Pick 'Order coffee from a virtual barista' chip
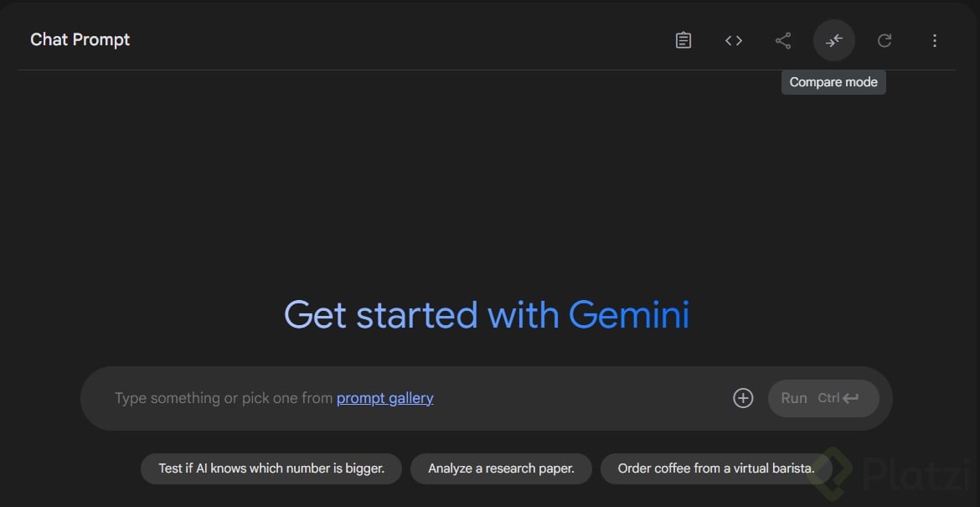Image resolution: width=980 pixels, height=507 pixels. pos(715,468)
